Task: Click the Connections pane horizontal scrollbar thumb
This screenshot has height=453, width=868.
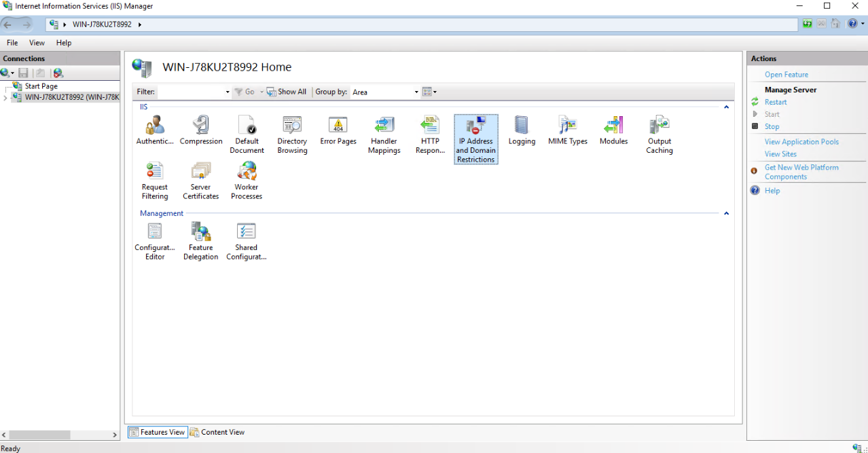Action: (x=39, y=435)
